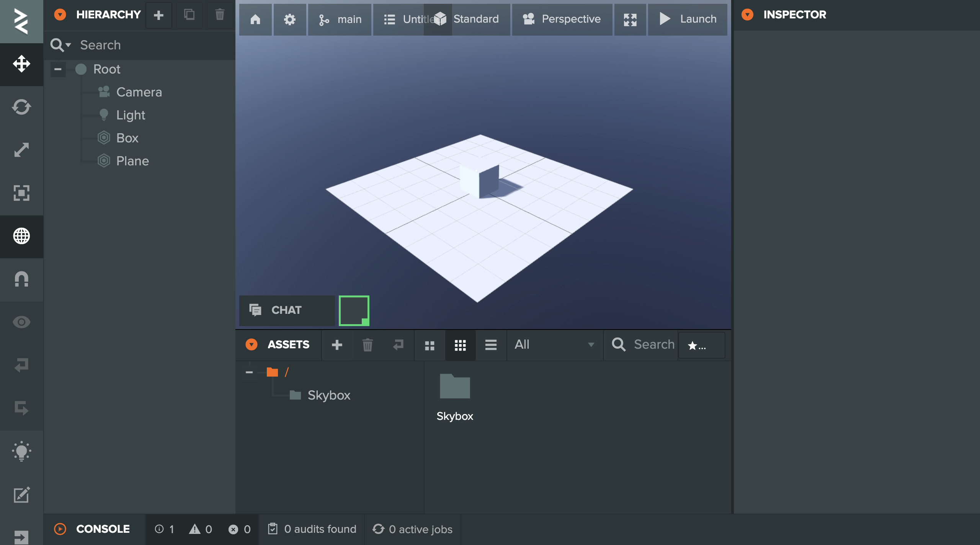Open the Lightmapper bulb icon
This screenshot has width=980, height=545.
pyautogui.click(x=21, y=452)
